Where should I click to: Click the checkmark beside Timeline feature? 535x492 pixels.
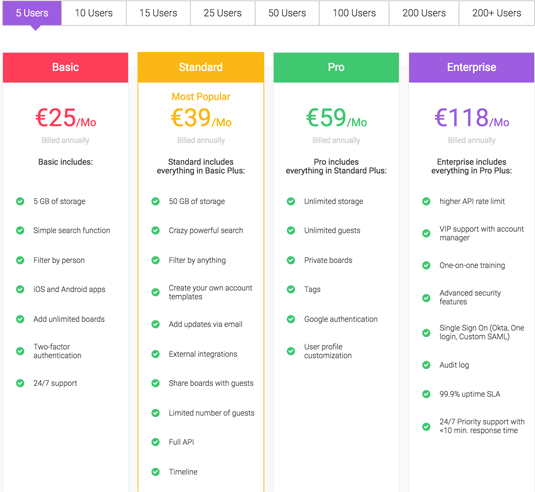pos(156,472)
